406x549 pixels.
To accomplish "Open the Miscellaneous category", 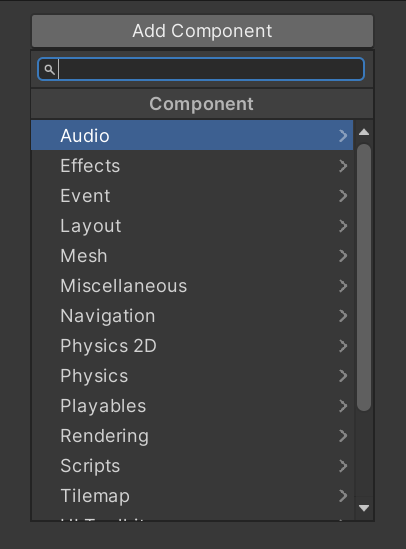I will pyautogui.click(x=192, y=286).
